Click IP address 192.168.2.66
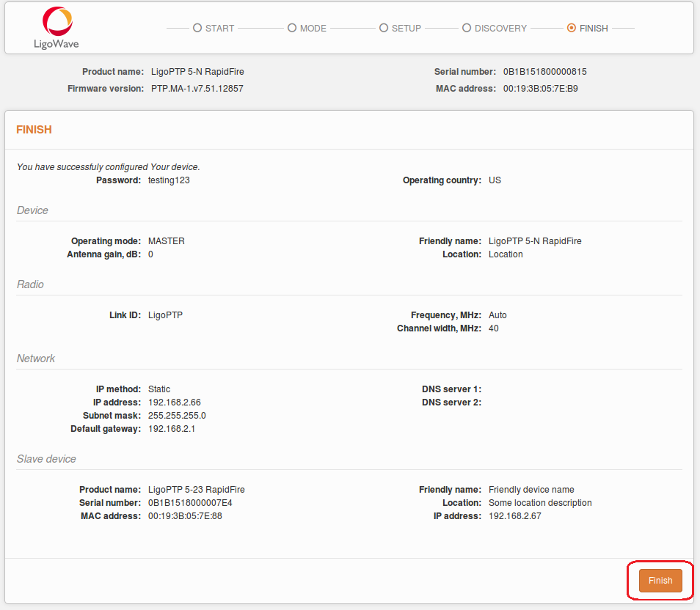 point(174,402)
